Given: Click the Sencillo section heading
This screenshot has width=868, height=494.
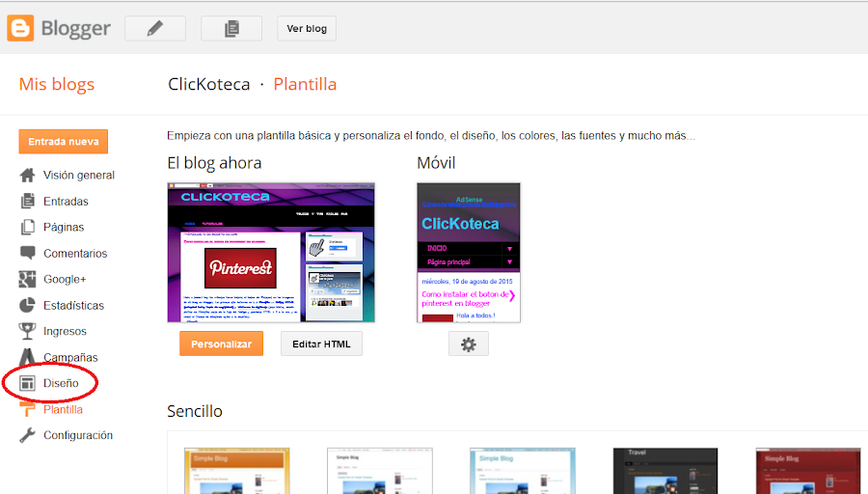Looking at the screenshot, I should point(195,411).
